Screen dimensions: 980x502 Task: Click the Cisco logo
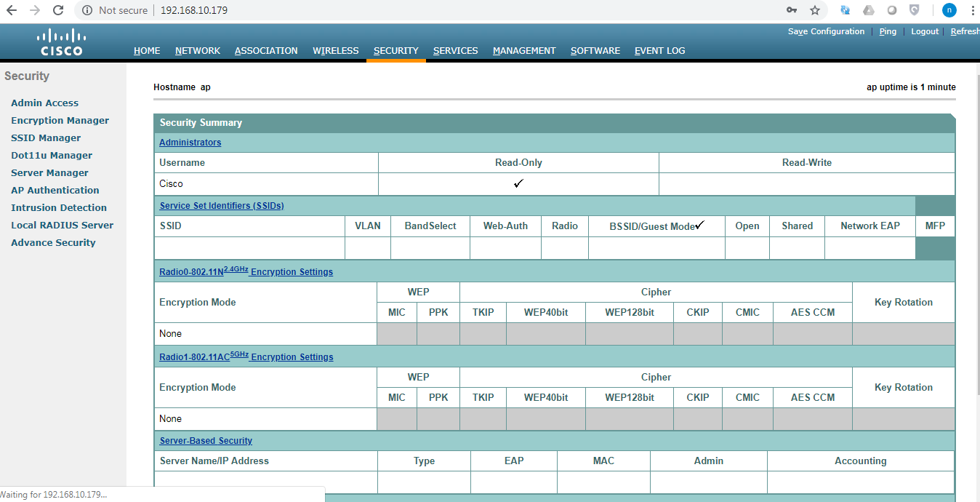(60, 41)
